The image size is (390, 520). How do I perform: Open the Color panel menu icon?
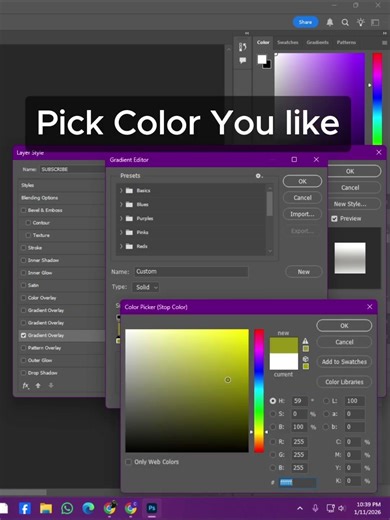384,43
